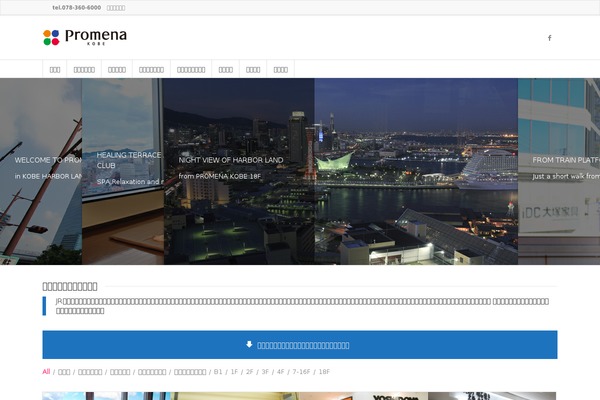Click 'SPA, Relaxation and' caption text
The image size is (600, 400).
(130, 181)
